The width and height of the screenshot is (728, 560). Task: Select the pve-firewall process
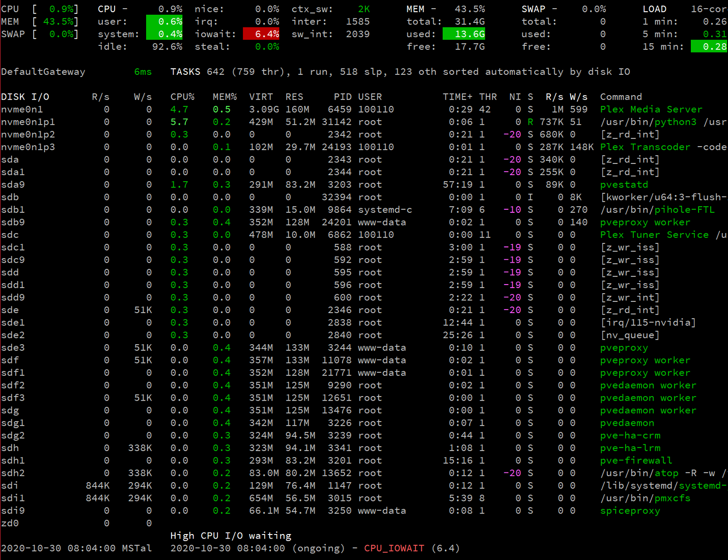(636, 461)
